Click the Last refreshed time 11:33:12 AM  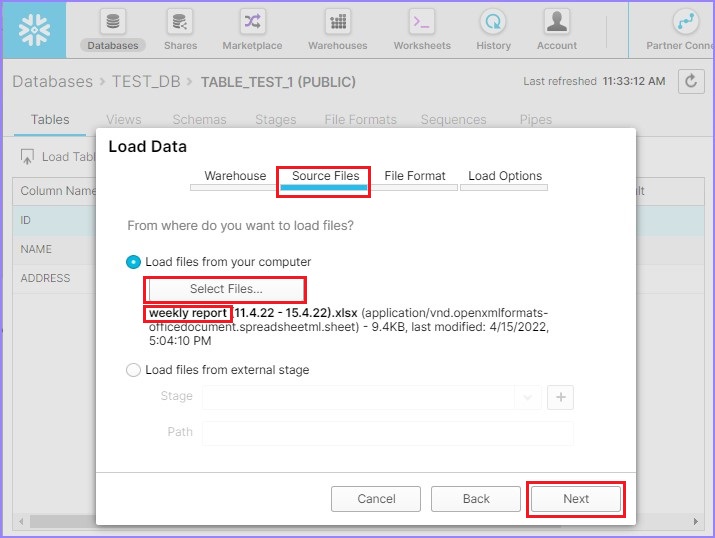[634, 82]
